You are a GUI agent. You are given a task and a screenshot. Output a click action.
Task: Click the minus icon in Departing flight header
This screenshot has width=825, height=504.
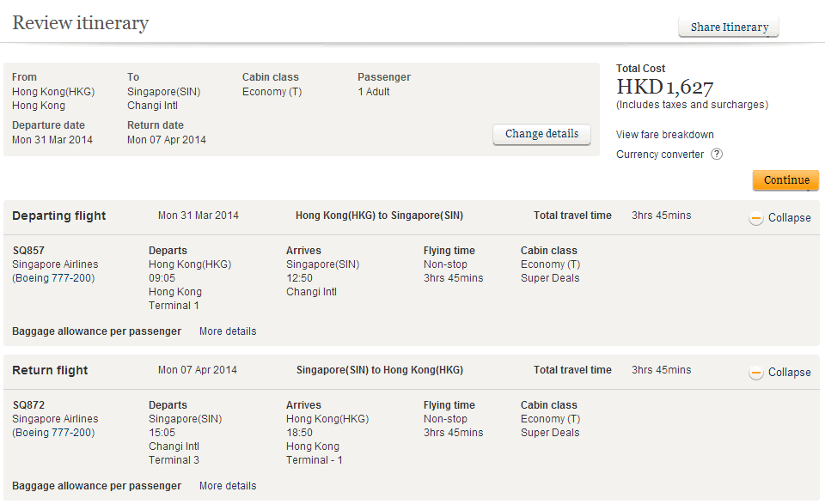coord(756,218)
